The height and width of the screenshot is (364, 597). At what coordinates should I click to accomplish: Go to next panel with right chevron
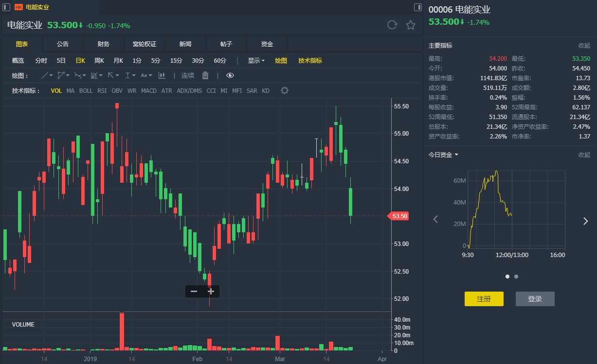click(585, 221)
